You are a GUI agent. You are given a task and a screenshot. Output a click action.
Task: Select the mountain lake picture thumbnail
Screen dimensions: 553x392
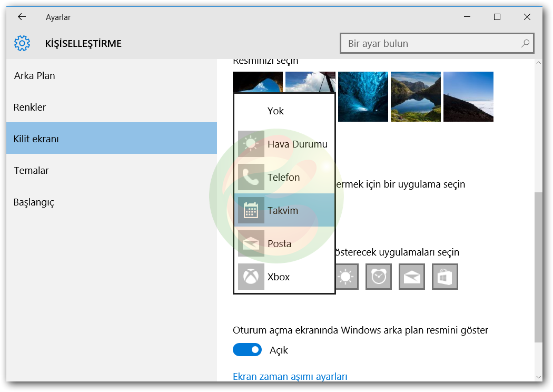(416, 97)
